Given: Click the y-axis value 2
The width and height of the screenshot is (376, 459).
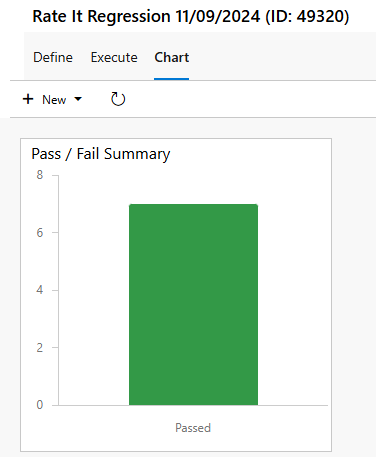Looking at the screenshot, I should coord(40,348).
